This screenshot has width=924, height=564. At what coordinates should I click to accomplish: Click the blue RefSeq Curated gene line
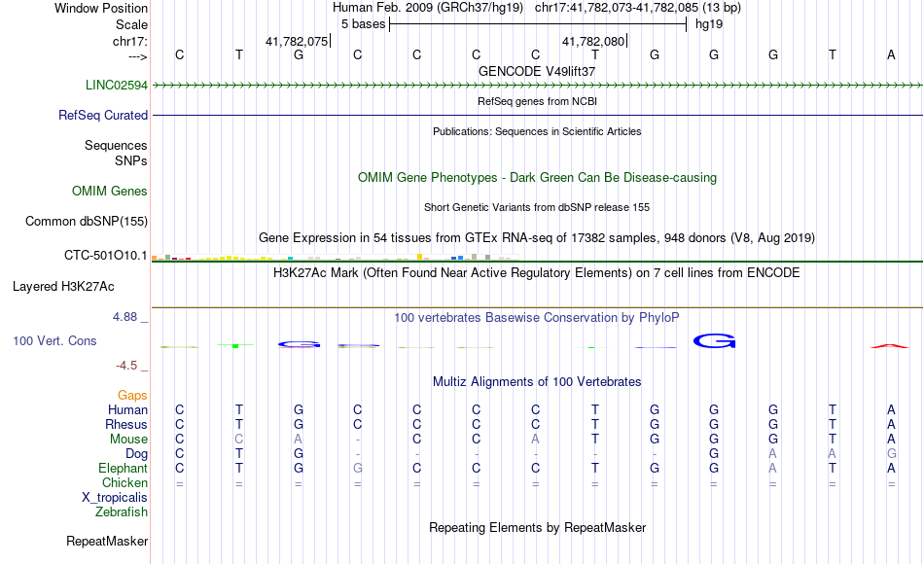point(537,115)
